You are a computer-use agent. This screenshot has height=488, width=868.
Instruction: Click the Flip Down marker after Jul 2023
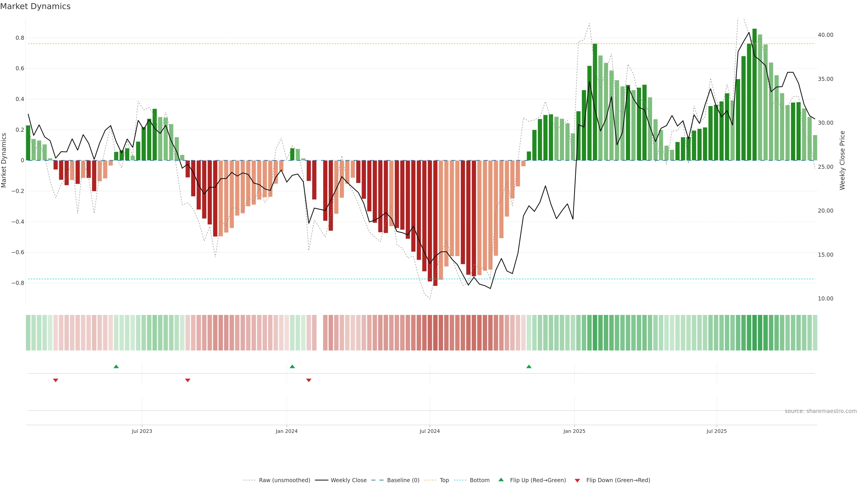(x=188, y=380)
